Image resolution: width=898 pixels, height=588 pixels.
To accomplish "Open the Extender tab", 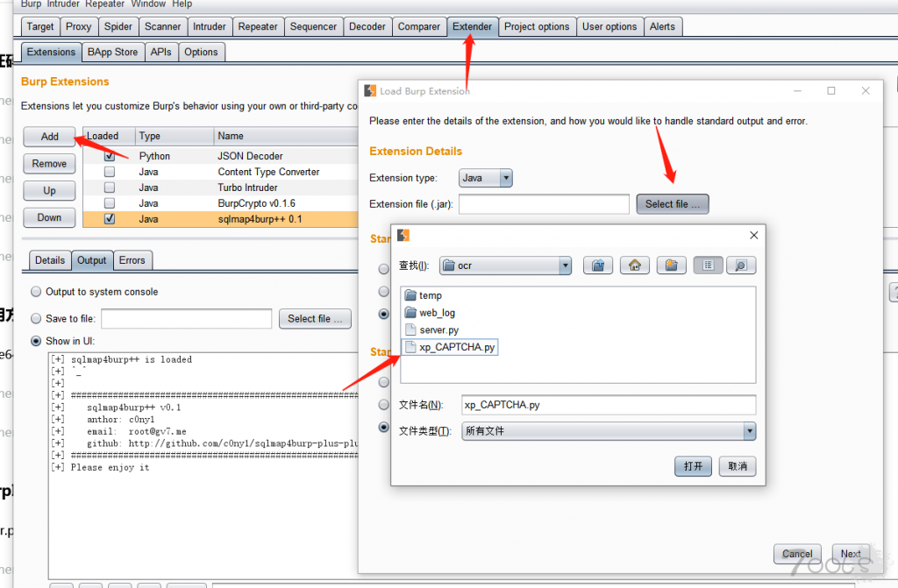I will tap(472, 26).
